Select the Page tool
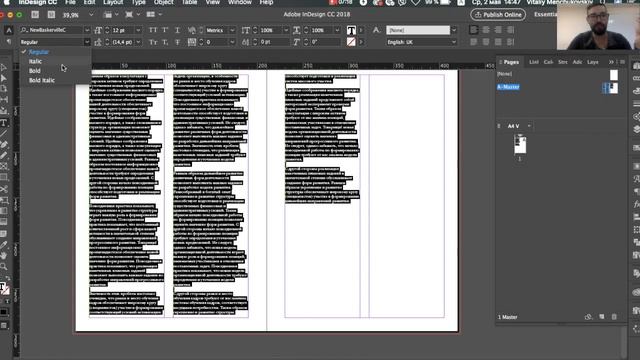Image resolution: width=640 pixels, height=360 pixels. coord(4,89)
